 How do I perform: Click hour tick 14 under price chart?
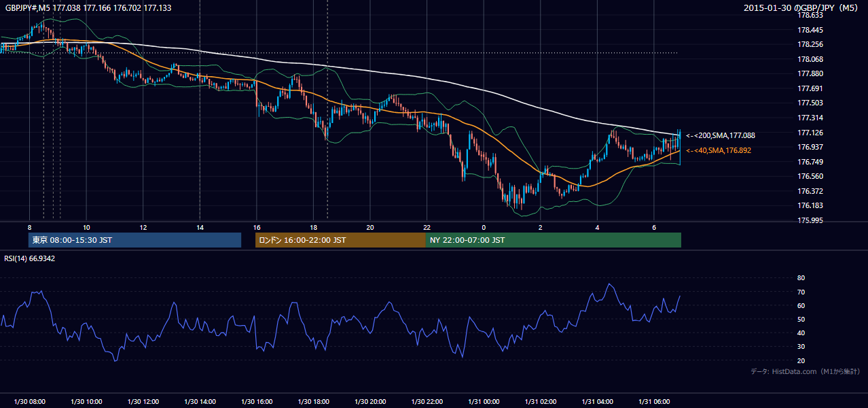pos(200,227)
